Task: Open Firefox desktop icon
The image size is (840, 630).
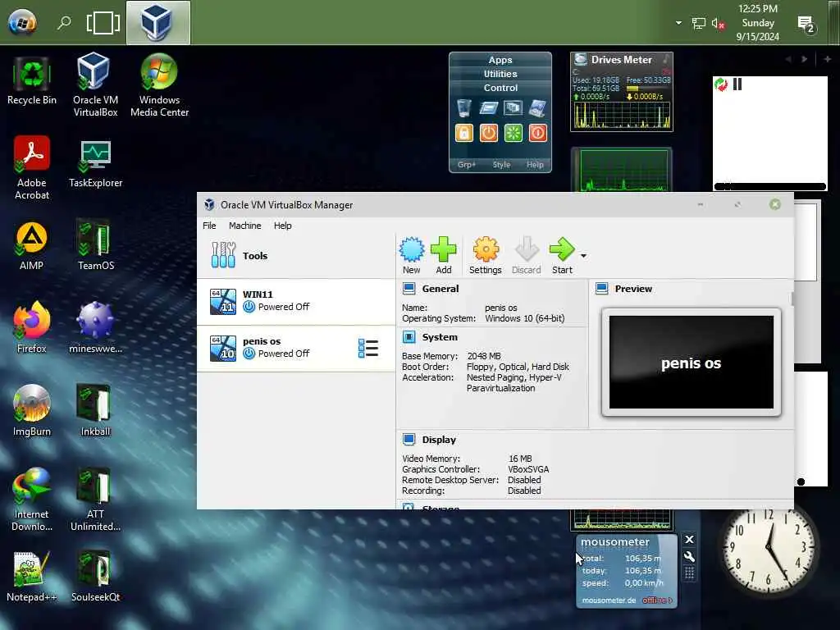Action: coord(32,326)
